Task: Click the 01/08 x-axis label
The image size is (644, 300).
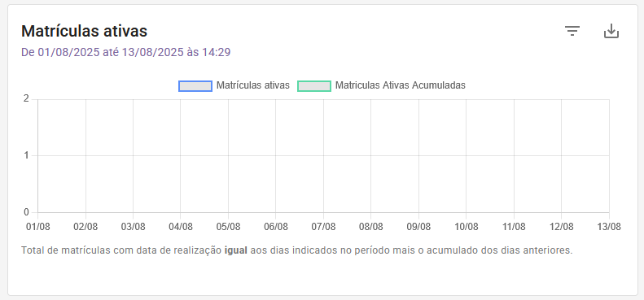Action: point(37,227)
